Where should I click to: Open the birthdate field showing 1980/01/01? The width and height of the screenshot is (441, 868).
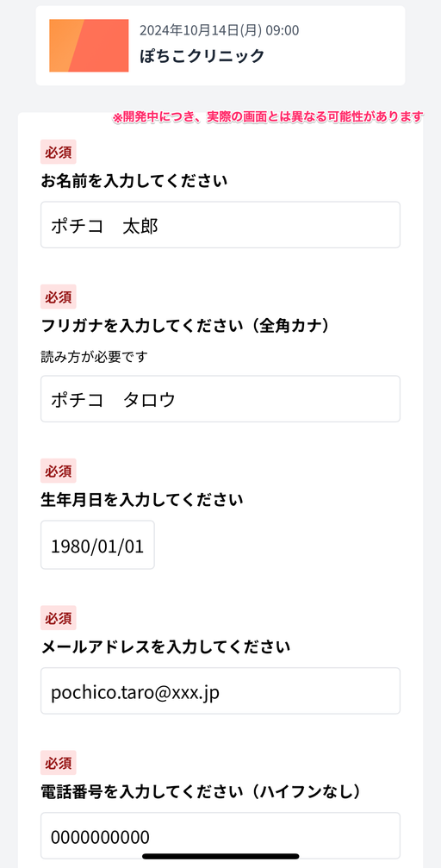click(x=97, y=545)
